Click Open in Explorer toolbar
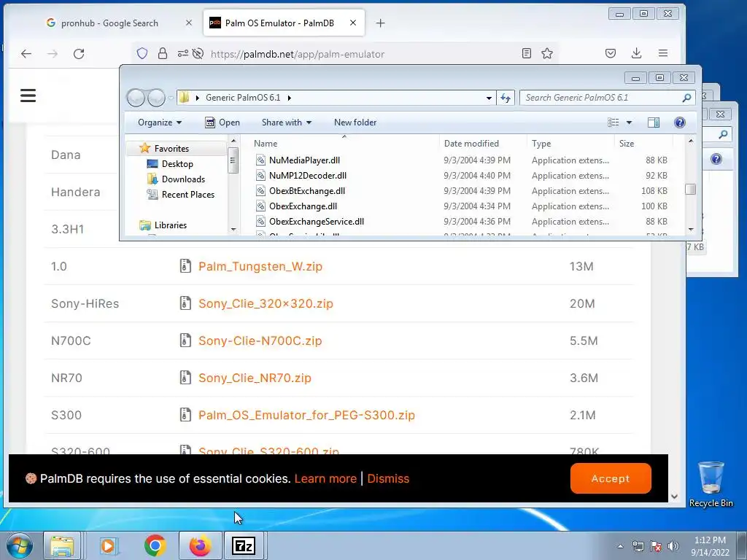The image size is (747, 560). [x=222, y=122]
